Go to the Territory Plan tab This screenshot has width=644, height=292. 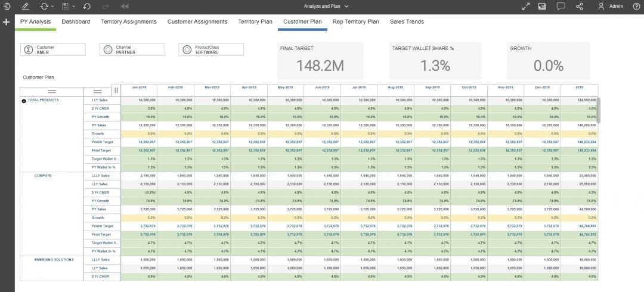255,22
